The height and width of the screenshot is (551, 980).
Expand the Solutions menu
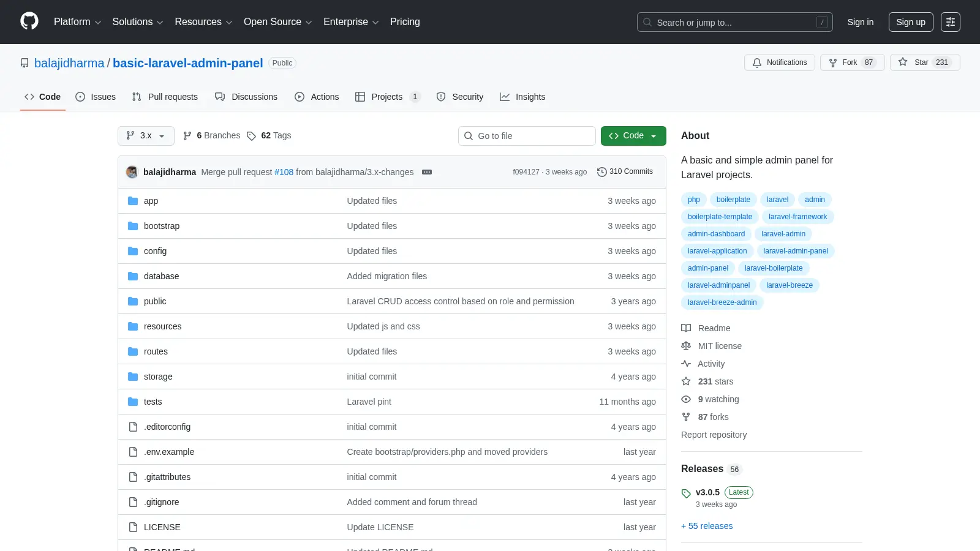point(138,22)
